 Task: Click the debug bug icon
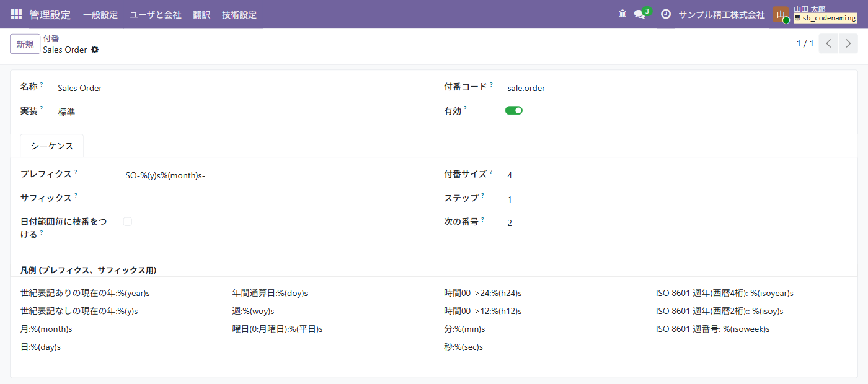pos(622,14)
